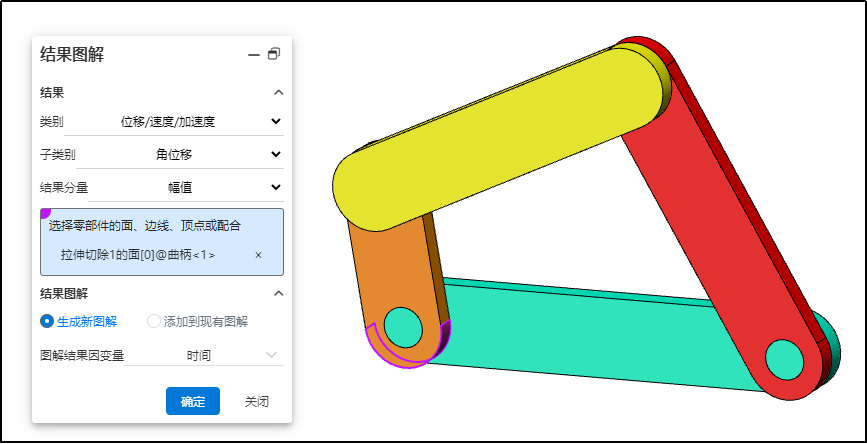The width and height of the screenshot is (867, 444).
Task: Select the 添加到现有图解 radio button
Action: click(x=154, y=321)
